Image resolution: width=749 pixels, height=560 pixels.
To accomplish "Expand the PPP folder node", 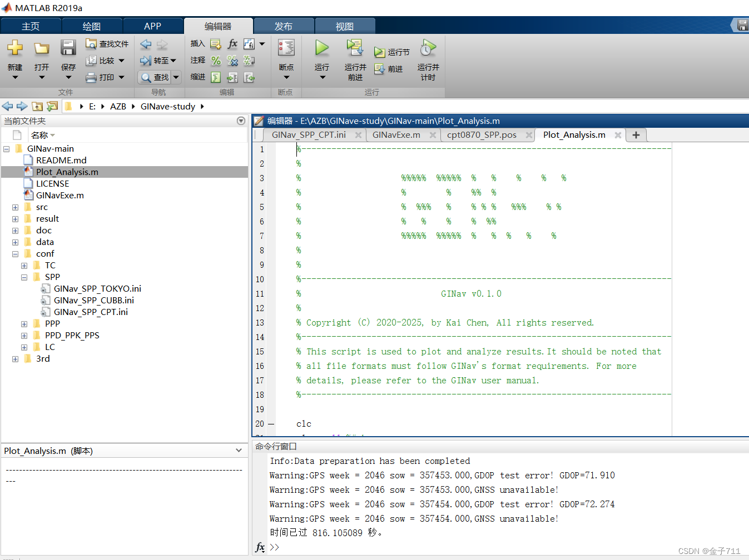I will coord(24,324).
